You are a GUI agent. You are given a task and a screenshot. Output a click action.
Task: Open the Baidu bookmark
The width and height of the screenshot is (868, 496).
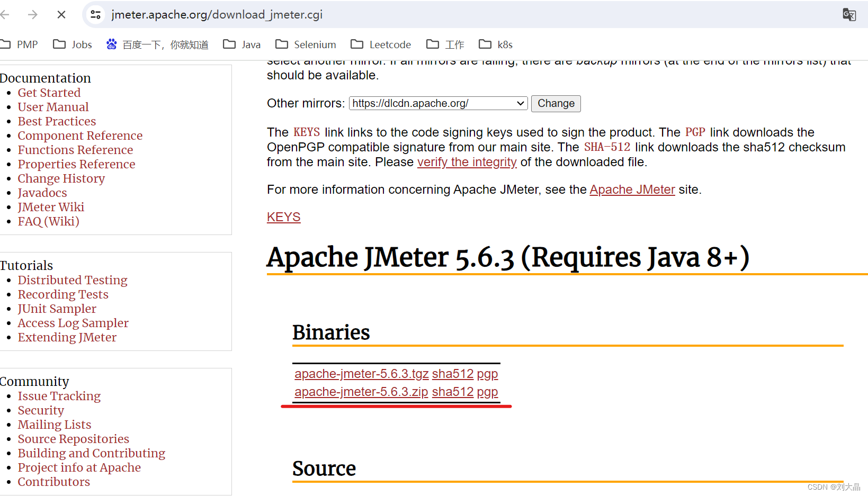(x=157, y=44)
